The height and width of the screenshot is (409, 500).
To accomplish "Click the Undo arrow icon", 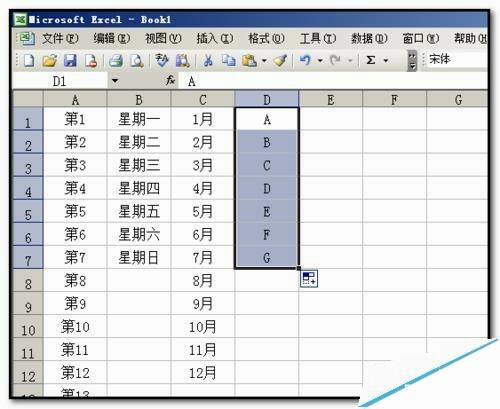I will tap(305, 60).
